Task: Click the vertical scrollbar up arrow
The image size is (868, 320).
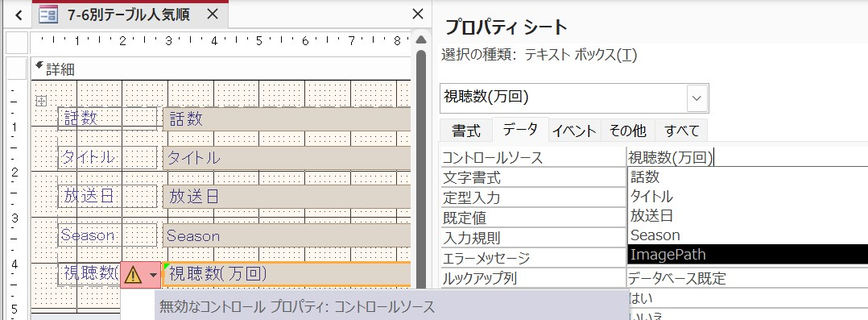Action: click(x=420, y=40)
